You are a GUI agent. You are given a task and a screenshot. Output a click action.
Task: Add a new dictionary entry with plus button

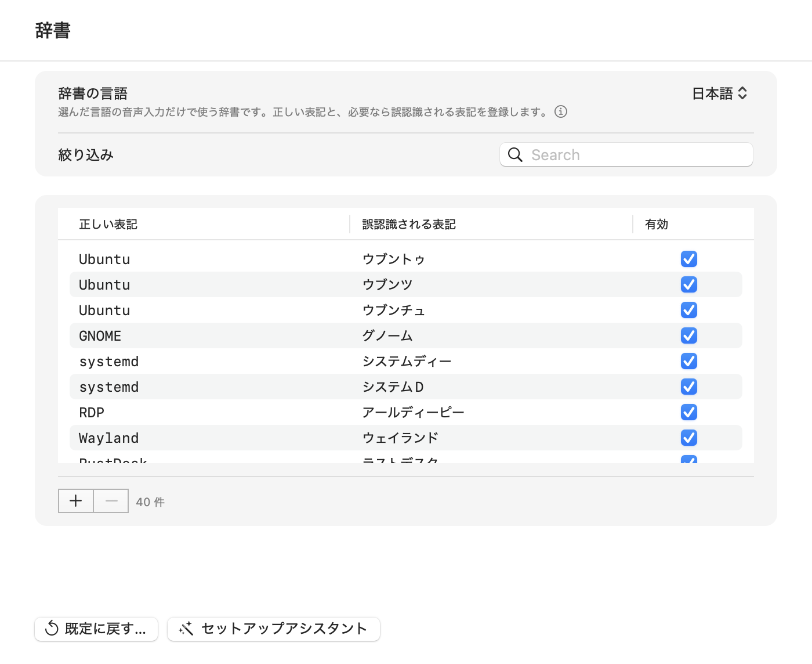pyautogui.click(x=76, y=501)
